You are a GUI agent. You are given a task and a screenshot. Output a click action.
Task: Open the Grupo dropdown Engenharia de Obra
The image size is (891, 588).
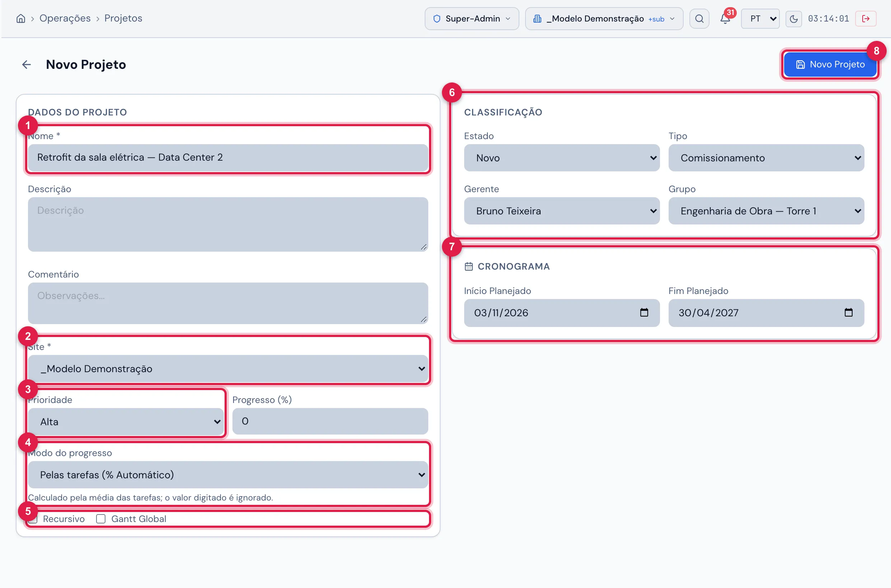pos(766,211)
